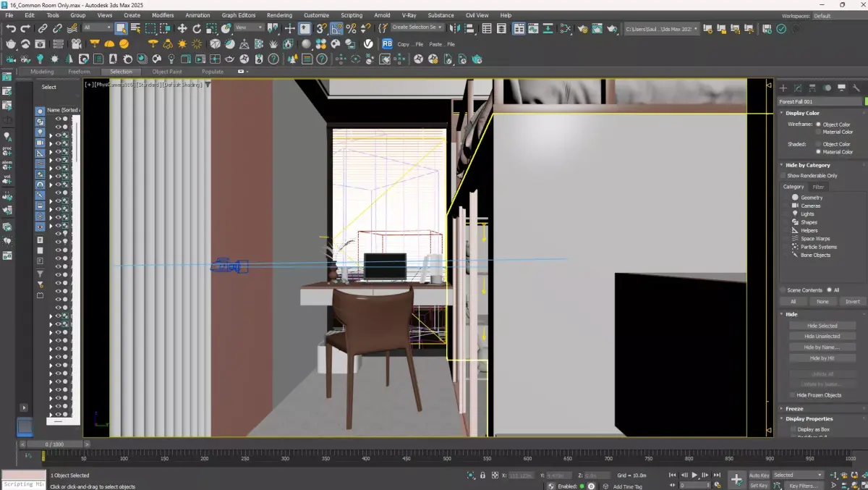Toggle the Auto Key button
The image size is (868, 490).
pos(759,476)
